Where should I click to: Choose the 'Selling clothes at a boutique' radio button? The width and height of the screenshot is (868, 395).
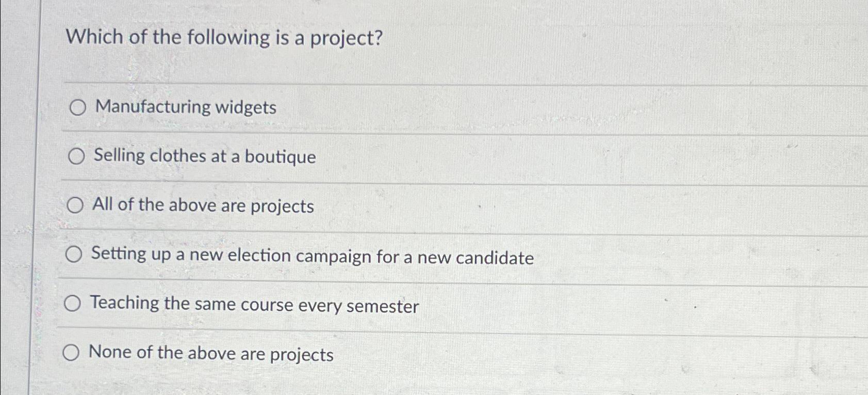coord(76,156)
